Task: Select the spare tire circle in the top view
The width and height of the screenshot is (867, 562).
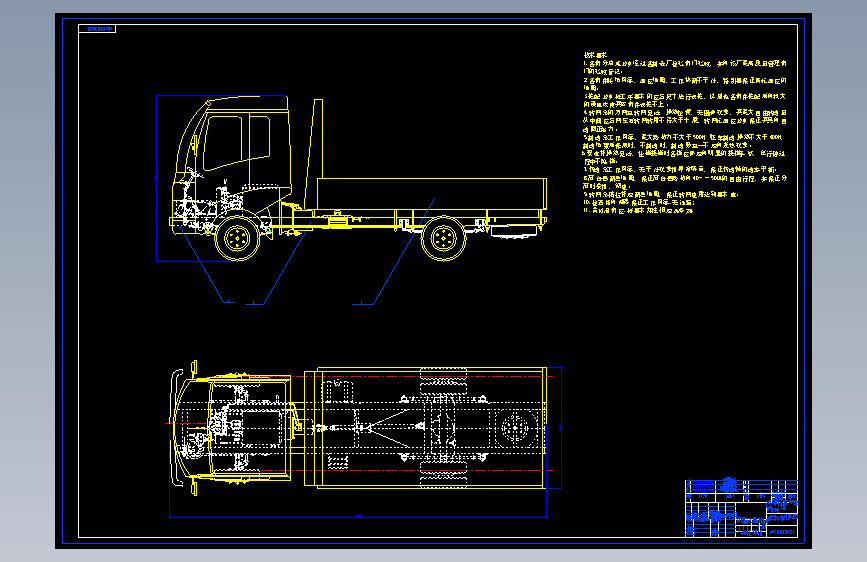Action: 515,428
